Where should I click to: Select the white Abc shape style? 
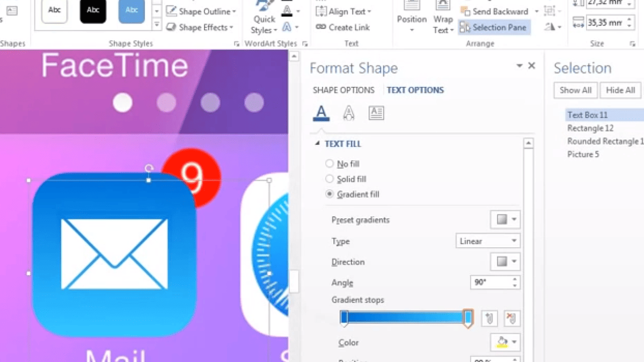tap(54, 11)
